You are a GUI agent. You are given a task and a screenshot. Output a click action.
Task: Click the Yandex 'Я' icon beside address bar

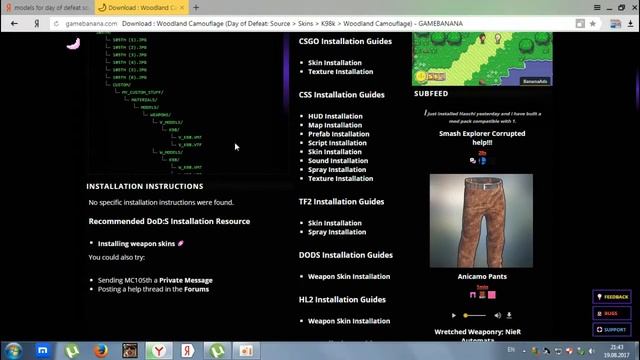coord(37,24)
